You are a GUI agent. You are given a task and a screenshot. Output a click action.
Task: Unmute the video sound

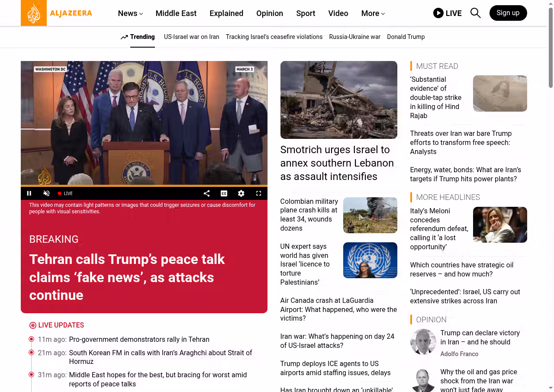(47, 193)
